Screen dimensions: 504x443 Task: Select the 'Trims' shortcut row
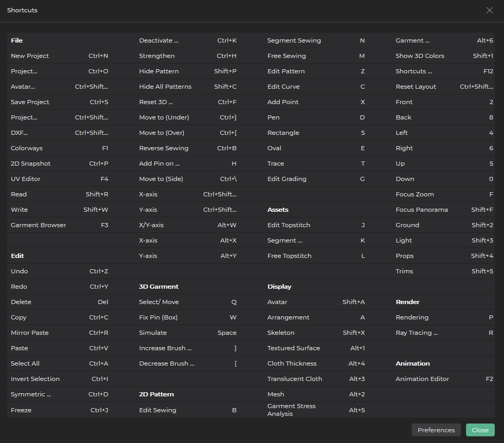(444, 271)
